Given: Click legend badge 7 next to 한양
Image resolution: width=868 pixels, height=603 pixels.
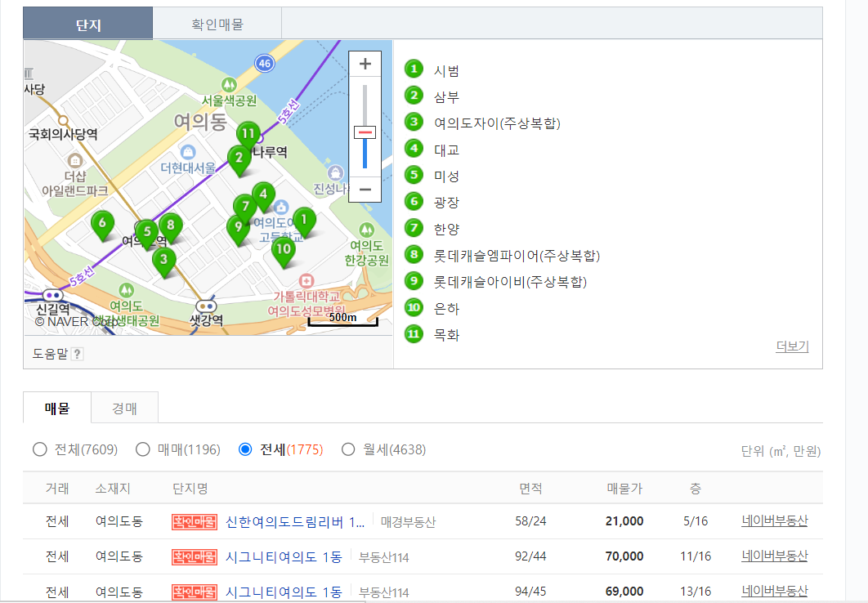Looking at the screenshot, I should (x=414, y=228).
